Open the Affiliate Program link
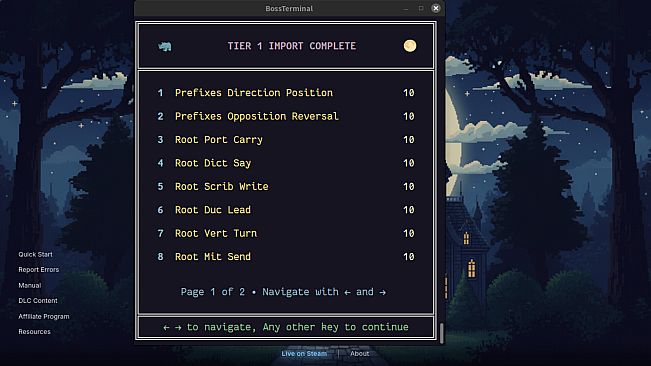The height and width of the screenshot is (366, 651). (44, 317)
